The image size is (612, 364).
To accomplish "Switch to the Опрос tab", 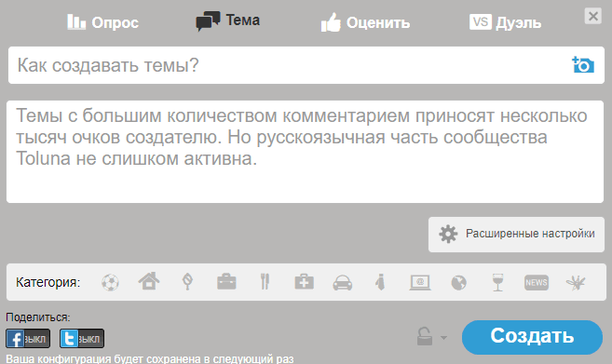I will point(102,22).
